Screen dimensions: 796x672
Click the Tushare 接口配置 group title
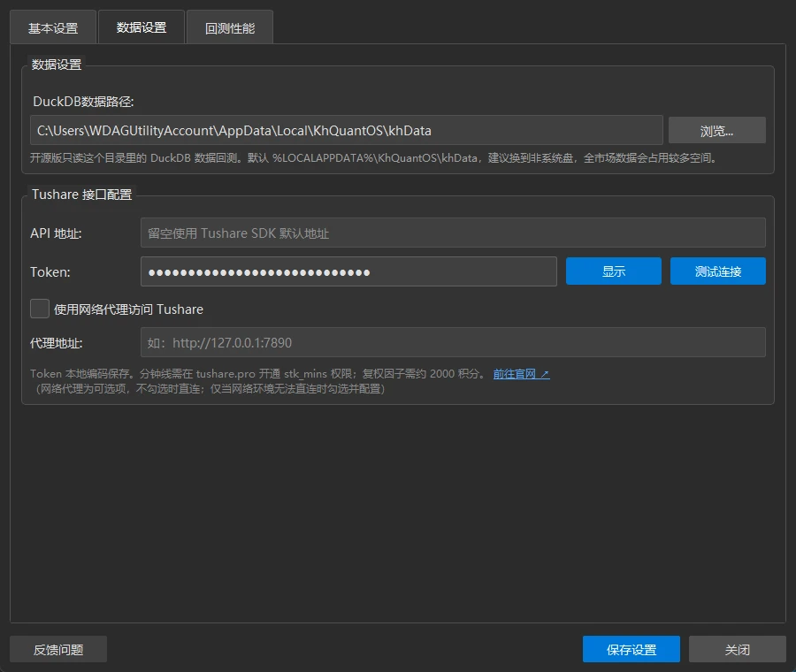pos(81,195)
